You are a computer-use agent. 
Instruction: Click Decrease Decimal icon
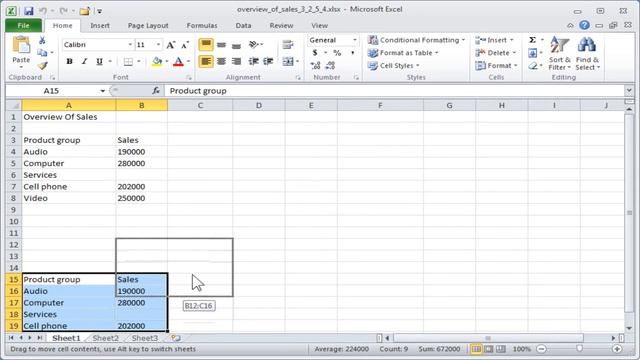click(x=330, y=65)
